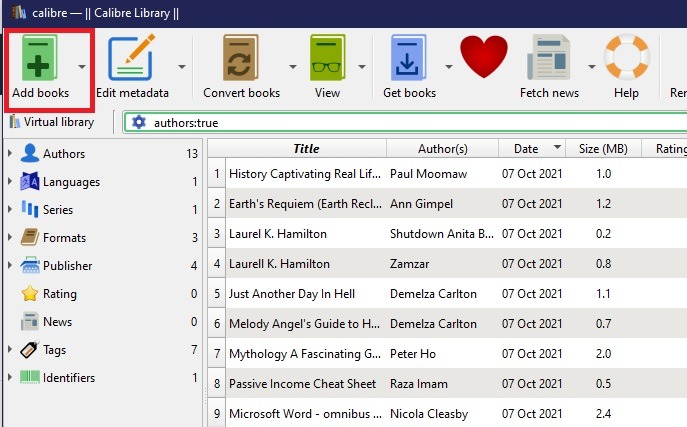Select the Series icon
Screen dimensions: 687x427
pyautogui.click(x=30, y=209)
